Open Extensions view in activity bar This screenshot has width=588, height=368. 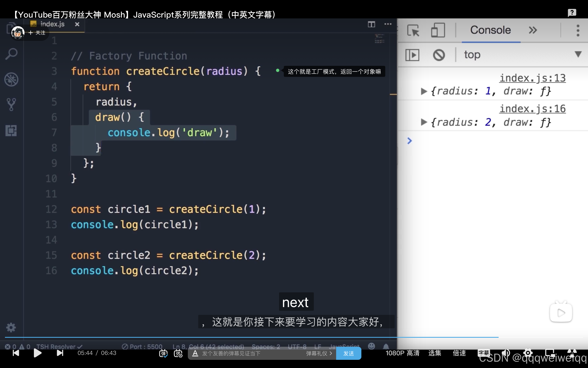(11, 131)
